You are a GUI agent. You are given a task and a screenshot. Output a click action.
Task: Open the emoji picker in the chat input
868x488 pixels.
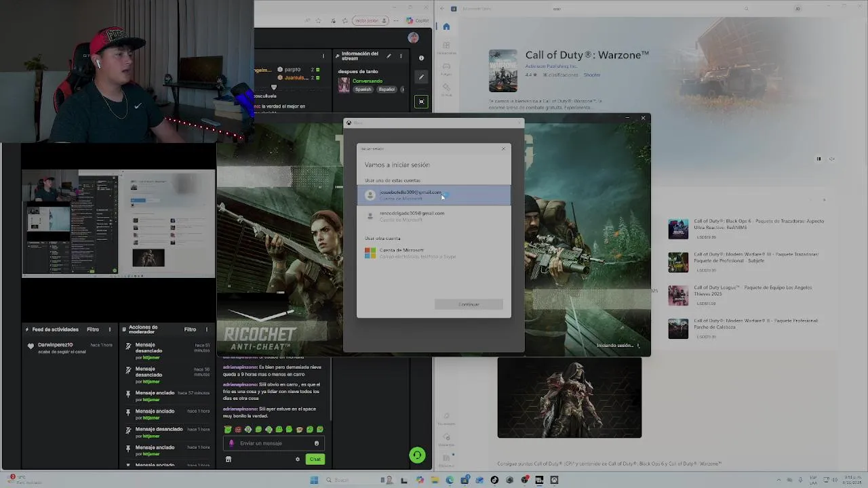coord(316,443)
